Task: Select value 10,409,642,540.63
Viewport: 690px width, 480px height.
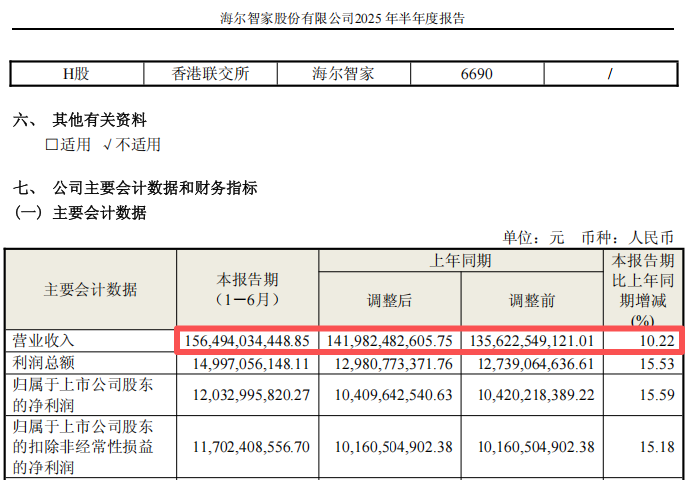Action: pos(393,395)
